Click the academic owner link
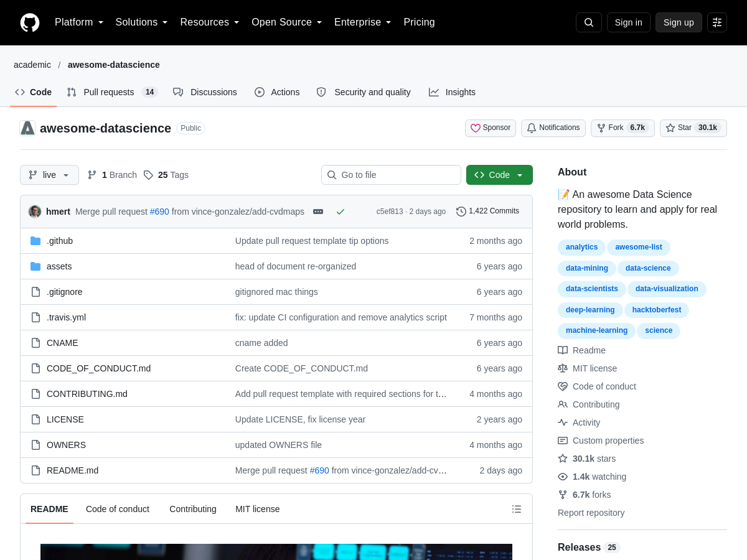 coord(32,65)
